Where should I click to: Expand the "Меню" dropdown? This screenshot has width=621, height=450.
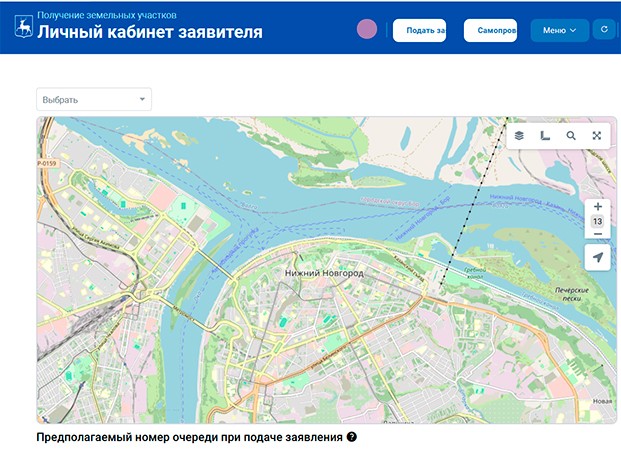[x=559, y=31]
